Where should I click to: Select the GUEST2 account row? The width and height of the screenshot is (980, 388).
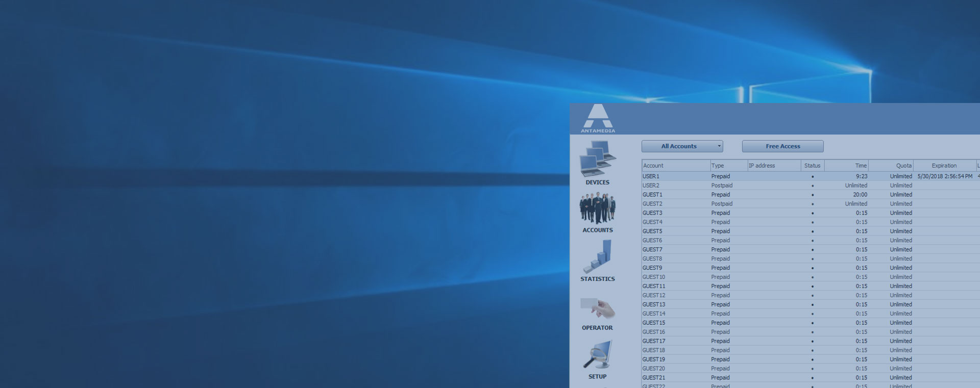point(811,204)
